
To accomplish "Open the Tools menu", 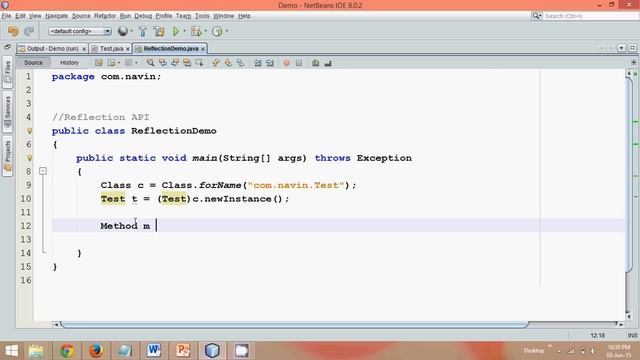I will coord(202,16).
